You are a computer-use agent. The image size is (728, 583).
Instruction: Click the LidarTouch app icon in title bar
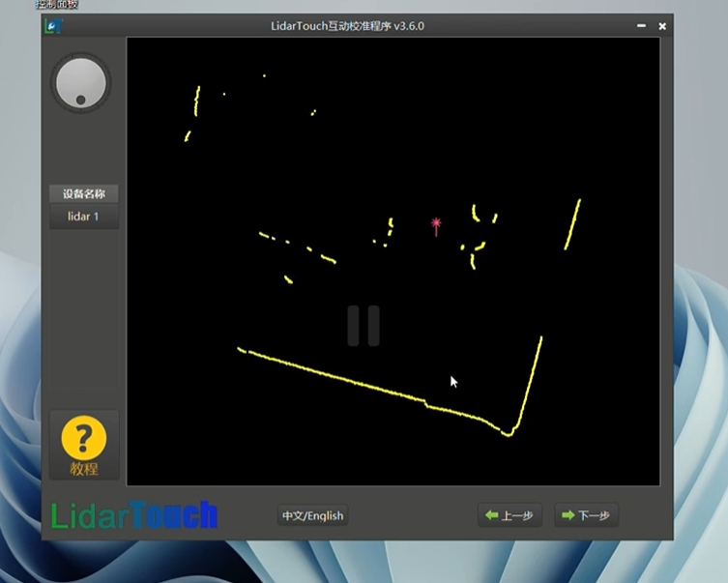[x=53, y=26]
